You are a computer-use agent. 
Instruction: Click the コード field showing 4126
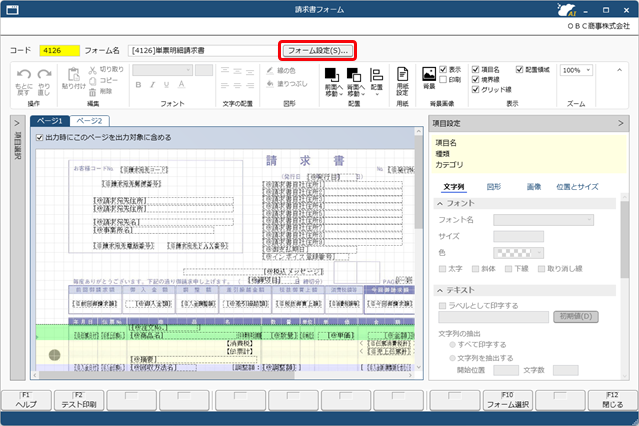(x=59, y=51)
